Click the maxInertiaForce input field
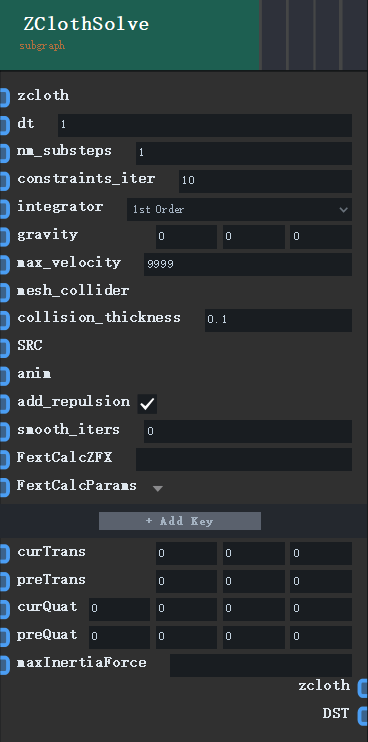Viewport: 368px width, 742px height. point(261,665)
